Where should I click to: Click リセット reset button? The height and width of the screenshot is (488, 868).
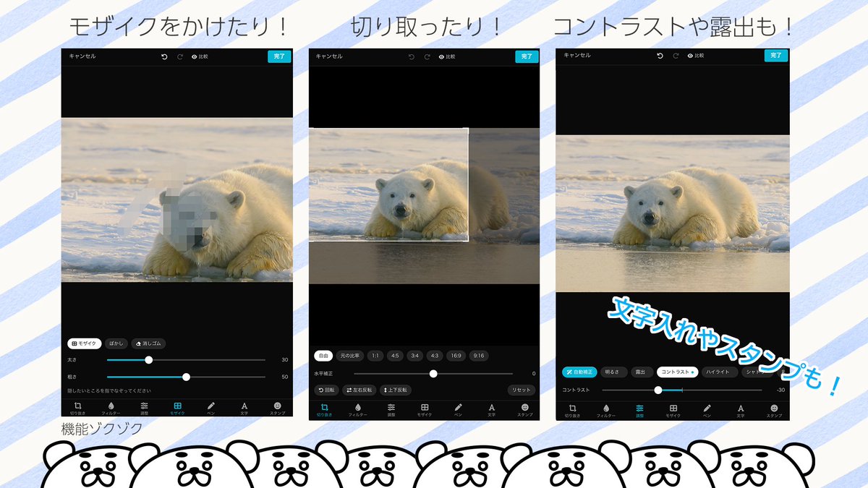pos(521,390)
